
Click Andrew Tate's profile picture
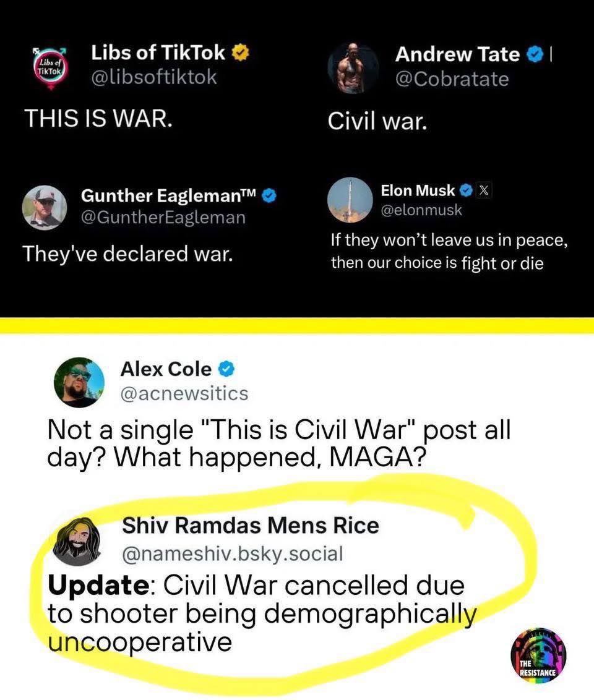[353, 68]
